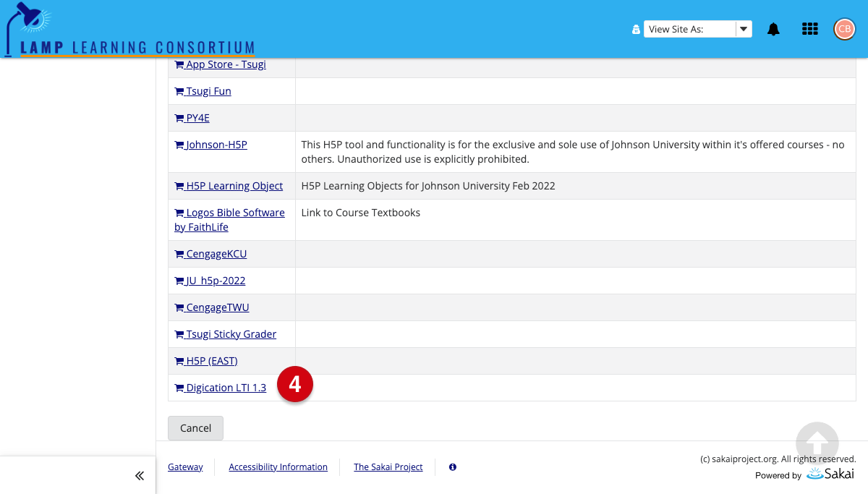Image resolution: width=868 pixels, height=494 pixels.
Task: Click cart icon beside H5P Learning Object
Action: (x=179, y=187)
